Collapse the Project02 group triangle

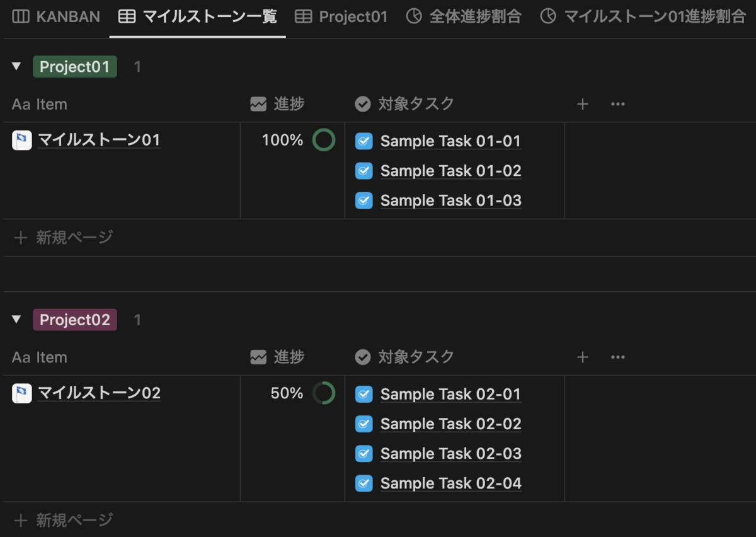click(x=16, y=320)
